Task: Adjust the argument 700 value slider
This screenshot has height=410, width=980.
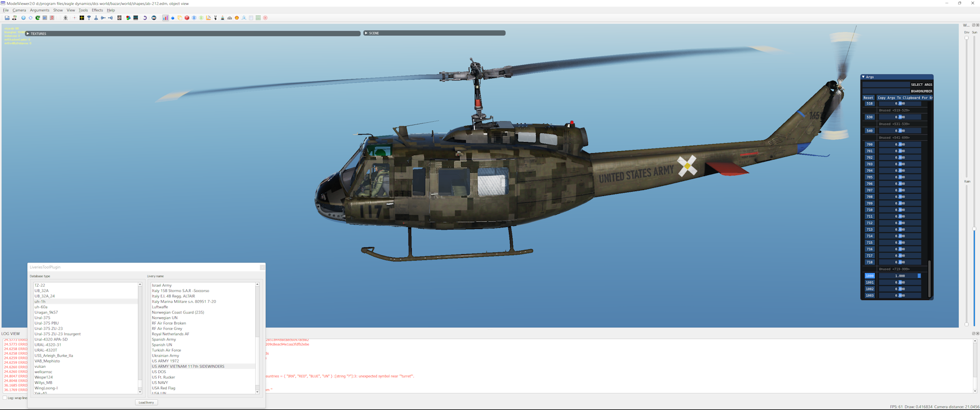Action: coord(900,145)
